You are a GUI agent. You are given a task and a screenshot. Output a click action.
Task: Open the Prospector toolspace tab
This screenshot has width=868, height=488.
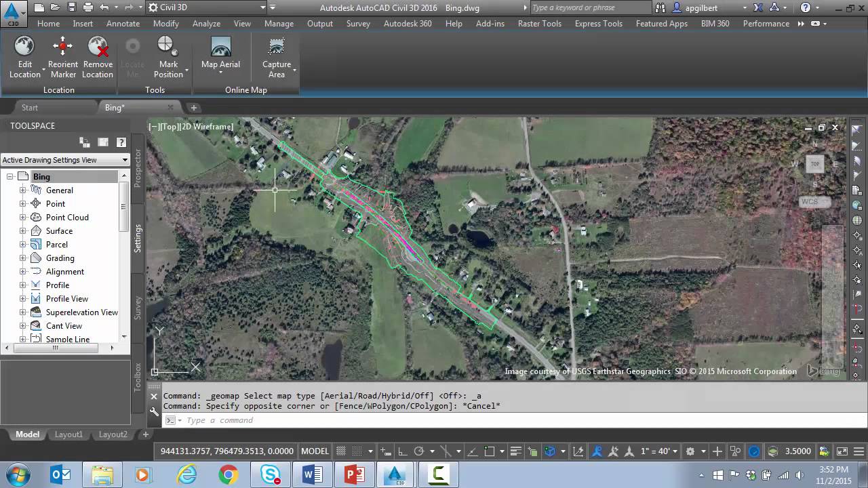(138, 168)
